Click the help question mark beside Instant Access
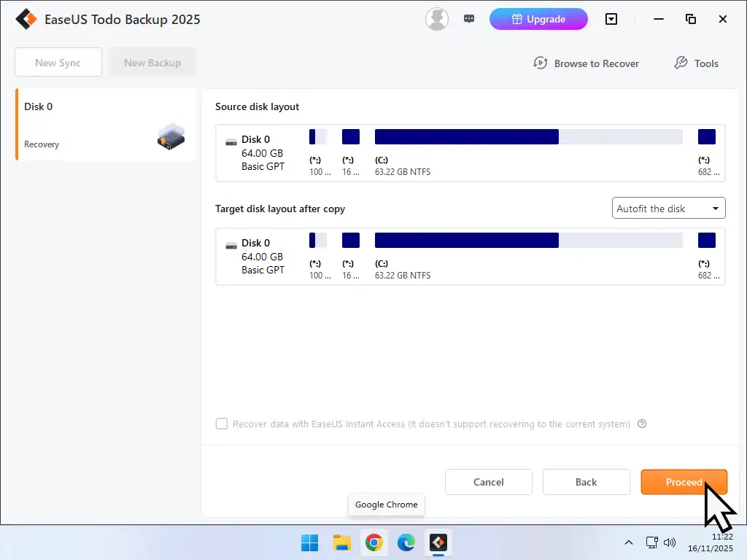Viewport: 747px width, 560px height. 642,424
